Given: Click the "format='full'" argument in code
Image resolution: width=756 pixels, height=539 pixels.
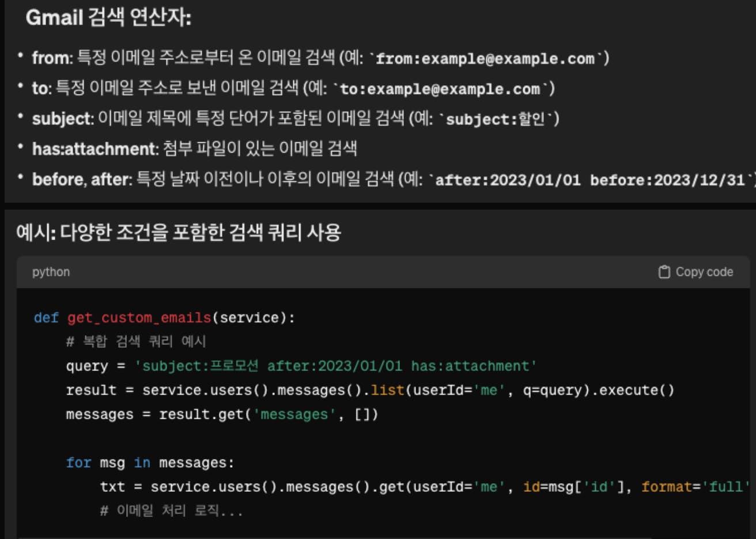Looking at the screenshot, I should point(696,487).
